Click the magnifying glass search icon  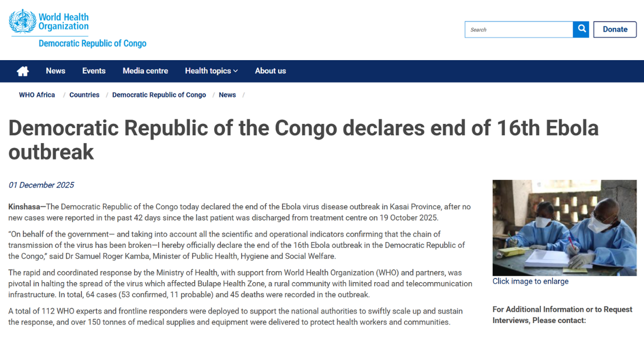[x=581, y=30]
